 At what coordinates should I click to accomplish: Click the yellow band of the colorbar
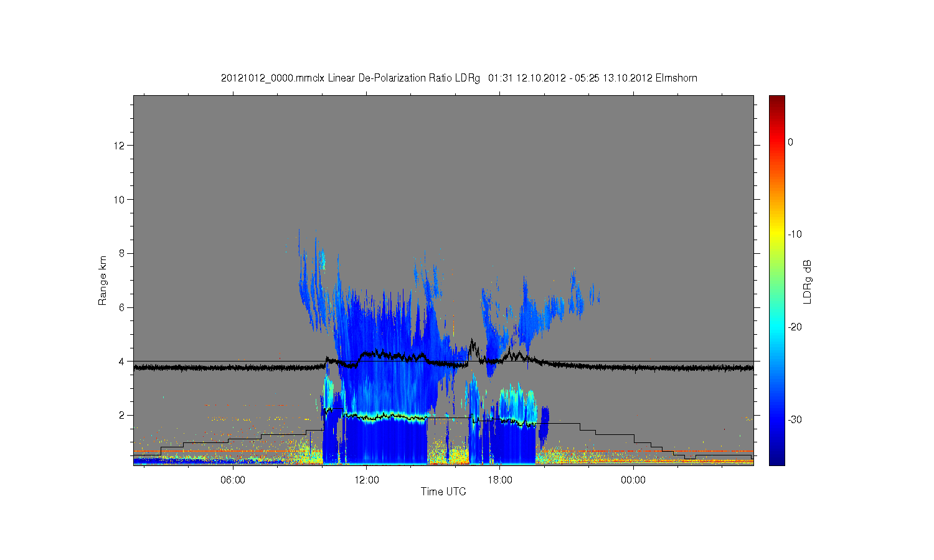(x=776, y=235)
